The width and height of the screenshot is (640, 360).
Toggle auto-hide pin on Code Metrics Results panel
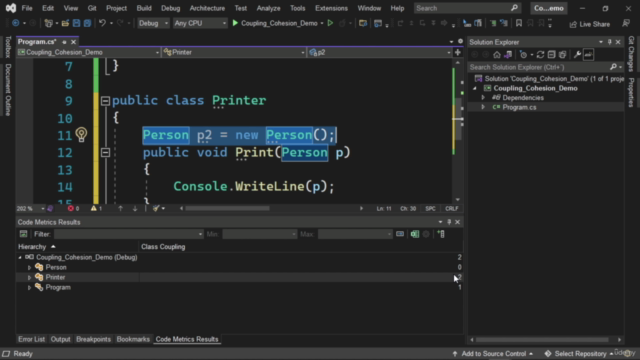[x=449, y=222]
